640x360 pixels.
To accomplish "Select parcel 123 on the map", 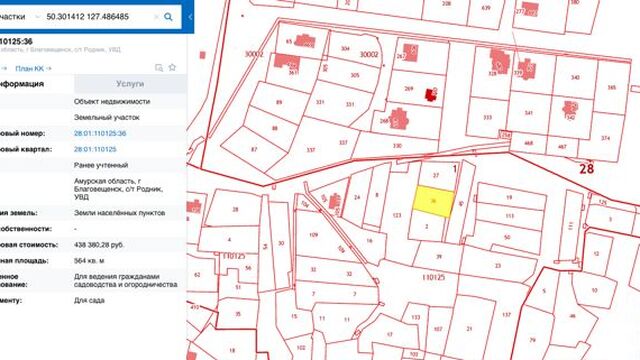I will (397, 215).
